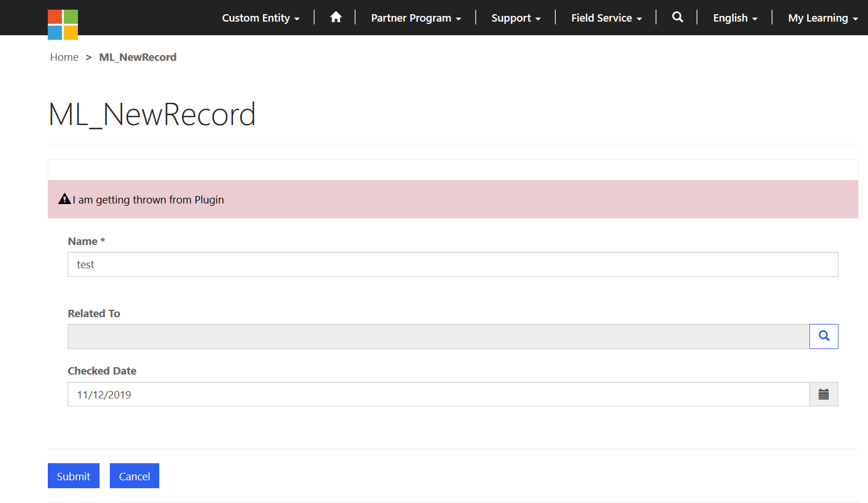The image size is (868, 503).
Task: Follow the Home breadcrumb link
Action: click(x=64, y=57)
